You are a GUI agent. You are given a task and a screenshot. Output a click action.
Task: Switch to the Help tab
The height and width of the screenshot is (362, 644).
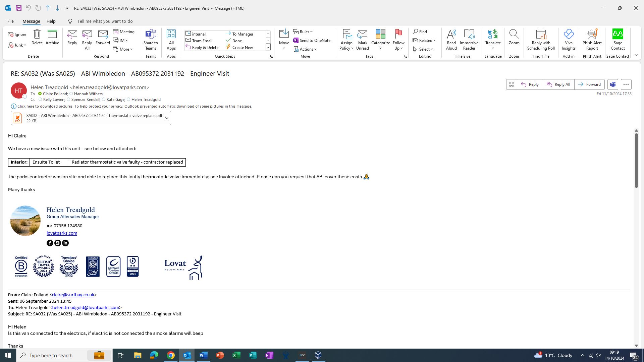pyautogui.click(x=51, y=21)
